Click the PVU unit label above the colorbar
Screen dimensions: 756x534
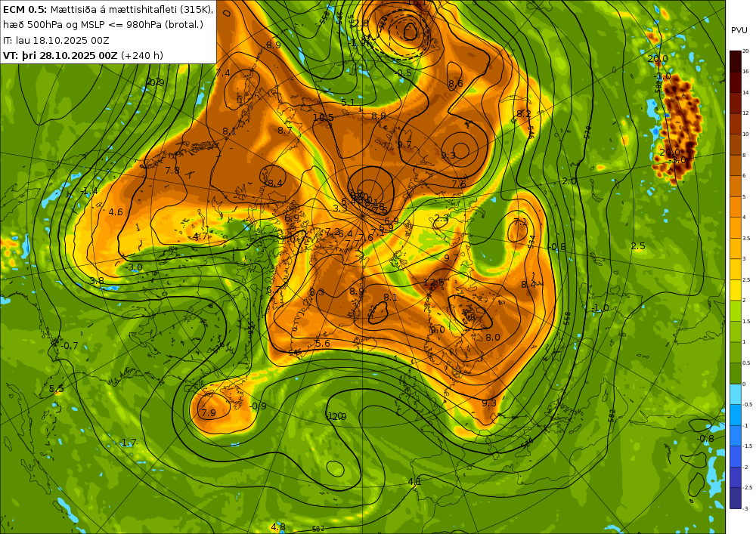739,30
